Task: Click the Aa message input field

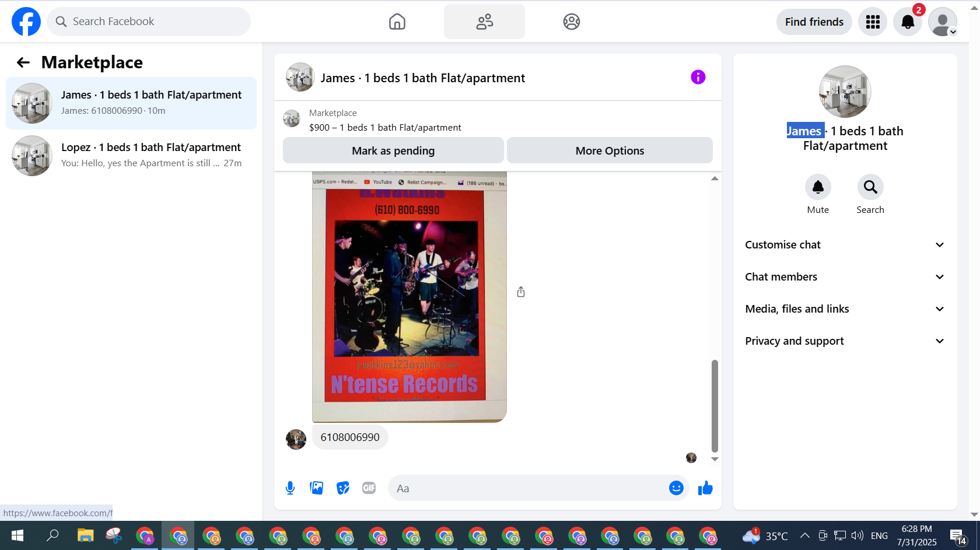Action: pyautogui.click(x=528, y=488)
